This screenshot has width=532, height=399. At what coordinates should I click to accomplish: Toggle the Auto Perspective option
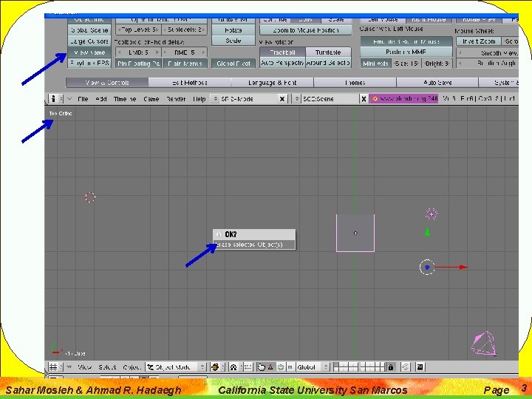(282, 63)
